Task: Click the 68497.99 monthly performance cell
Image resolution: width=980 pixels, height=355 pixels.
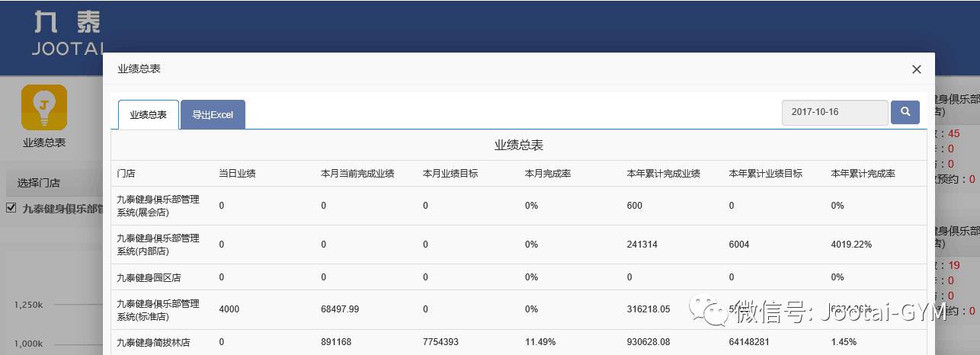Action: (x=340, y=309)
